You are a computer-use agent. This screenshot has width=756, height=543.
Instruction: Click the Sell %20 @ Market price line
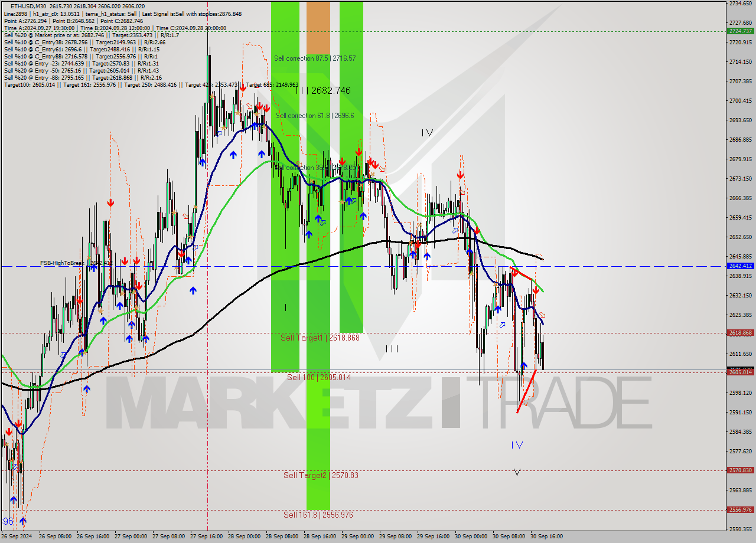click(x=92, y=35)
